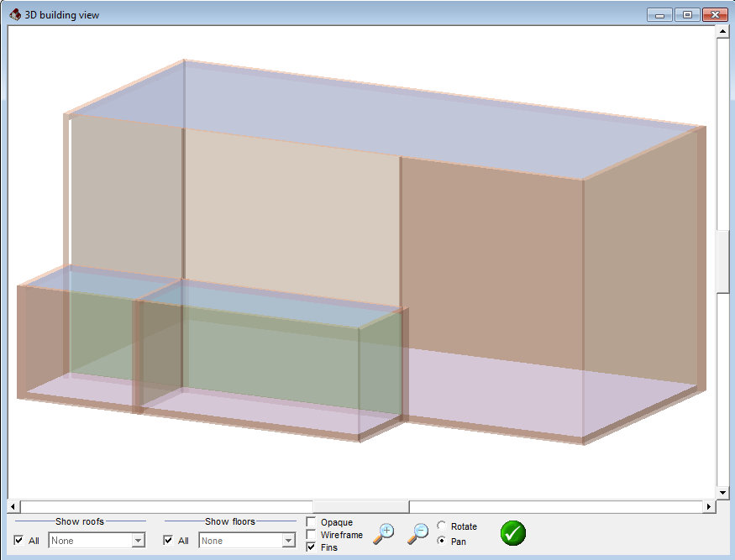Uncheck the Fins checkbox
The image size is (735, 560).
(x=311, y=547)
